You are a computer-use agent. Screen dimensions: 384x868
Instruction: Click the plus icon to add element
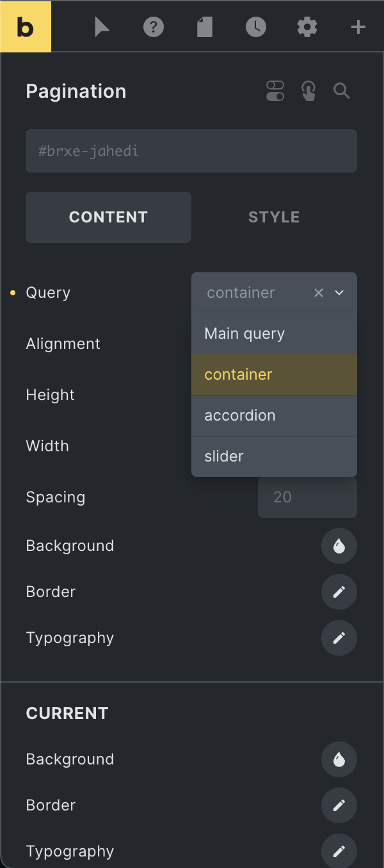[358, 27]
